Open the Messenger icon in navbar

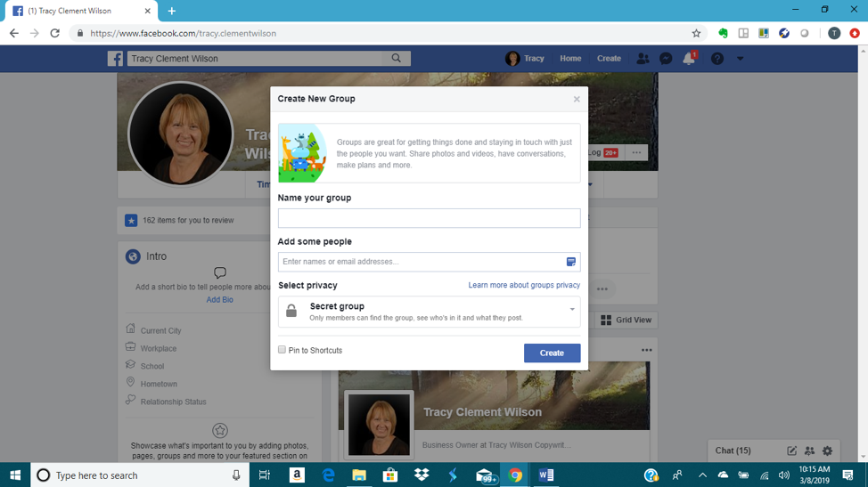(x=666, y=59)
